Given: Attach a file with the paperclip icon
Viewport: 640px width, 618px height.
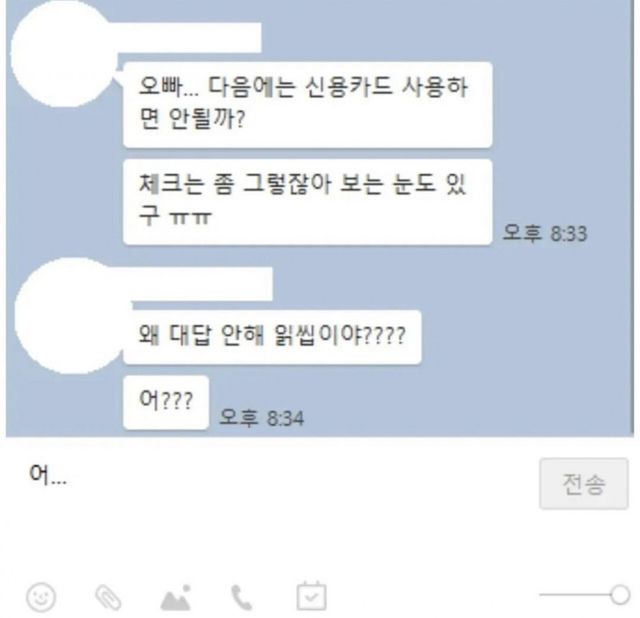Looking at the screenshot, I should (x=108, y=597).
